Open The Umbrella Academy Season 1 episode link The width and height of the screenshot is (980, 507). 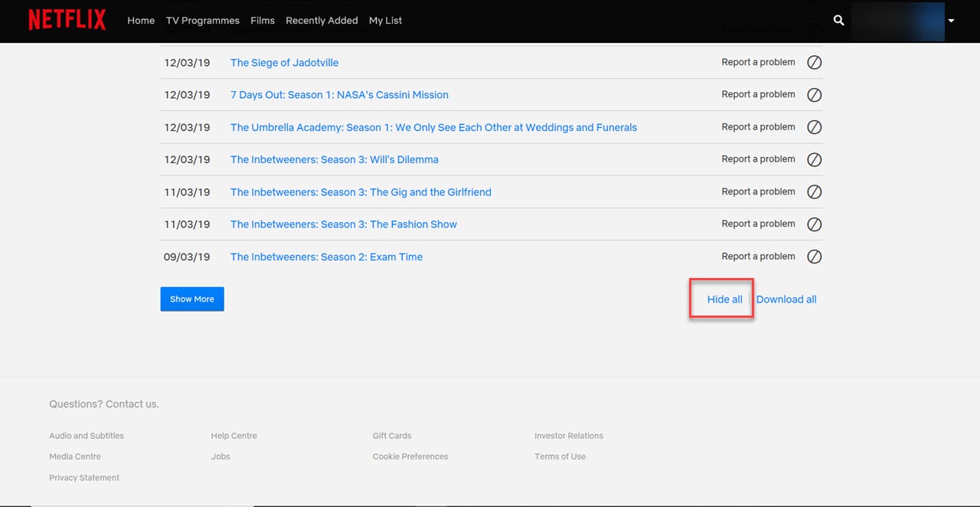(x=433, y=127)
